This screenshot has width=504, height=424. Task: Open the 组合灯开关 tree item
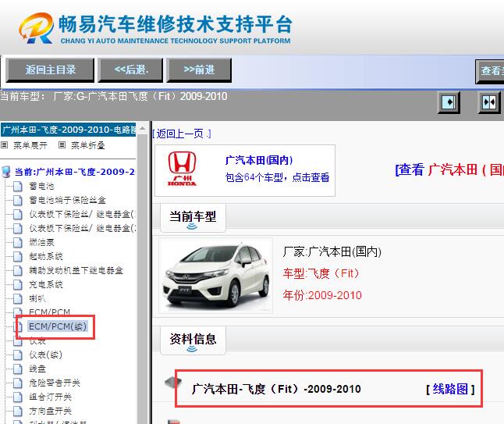click(x=50, y=397)
